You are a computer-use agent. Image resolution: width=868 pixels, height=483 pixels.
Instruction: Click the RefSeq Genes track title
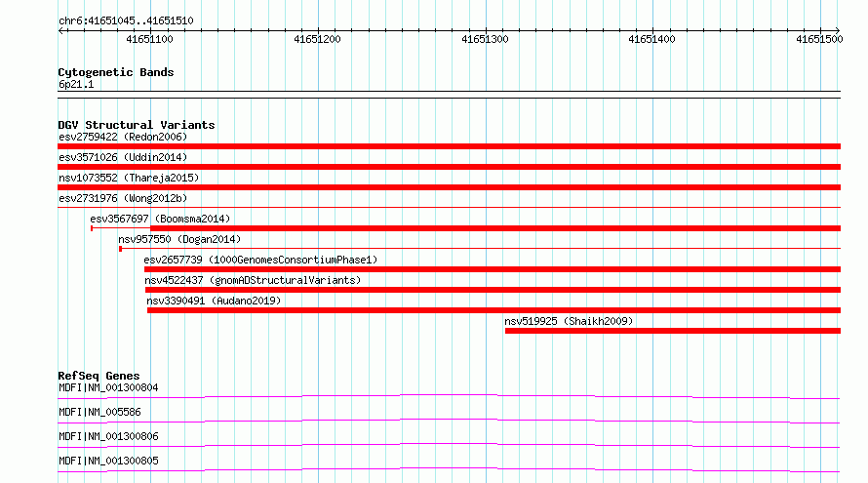[x=99, y=376]
